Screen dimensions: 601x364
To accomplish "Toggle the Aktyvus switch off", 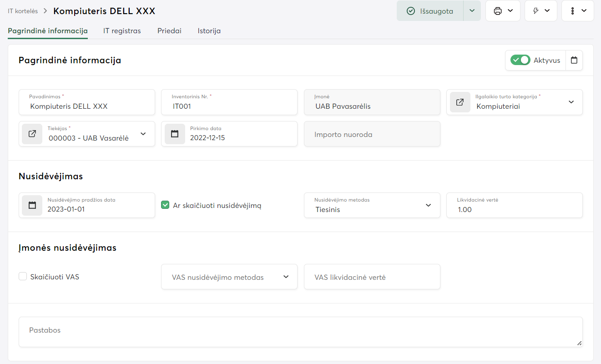I will (x=520, y=60).
